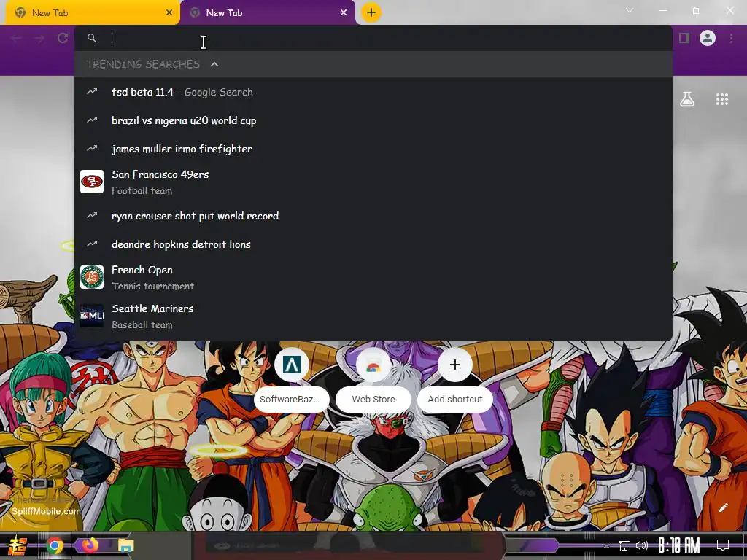Image resolution: width=747 pixels, height=560 pixels.
Task: Open Google Chrome from the taskbar
Action: 54,545
